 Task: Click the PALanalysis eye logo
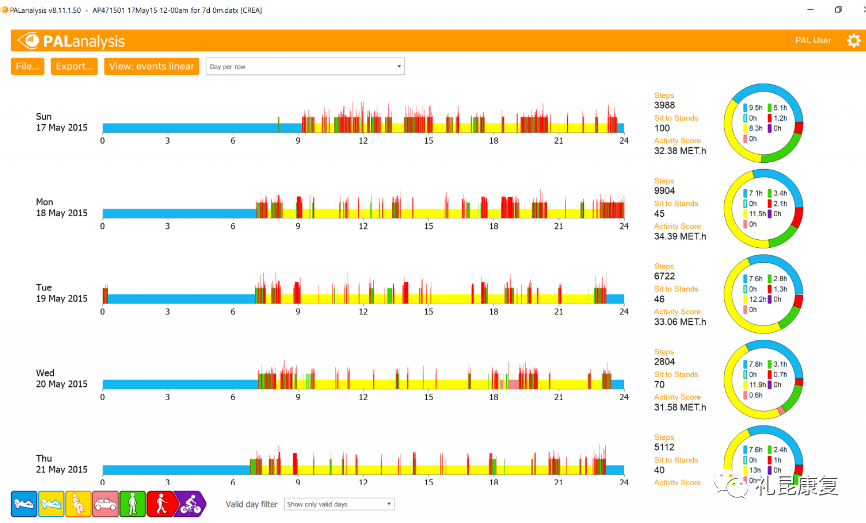click(28, 40)
